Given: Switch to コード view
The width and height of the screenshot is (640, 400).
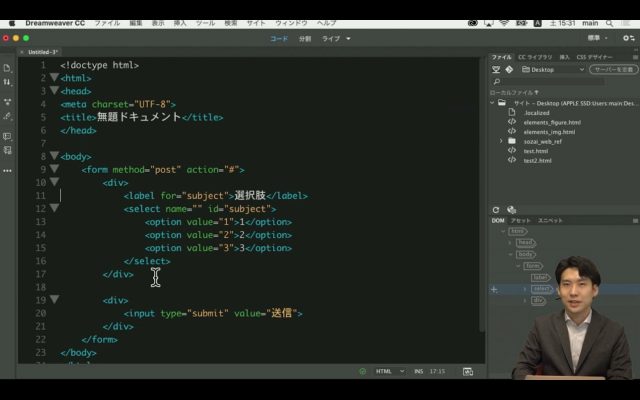Looking at the screenshot, I should click(279, 39).
